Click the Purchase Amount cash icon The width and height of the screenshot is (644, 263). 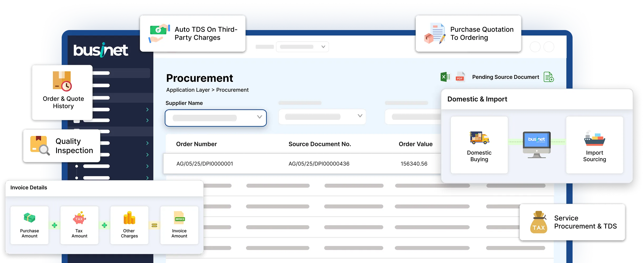29,218
